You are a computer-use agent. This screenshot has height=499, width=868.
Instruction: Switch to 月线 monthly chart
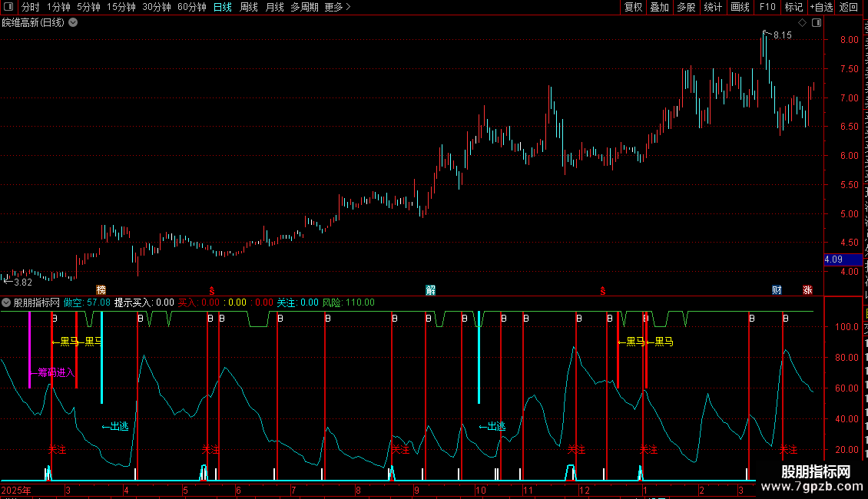coord(275,7)
